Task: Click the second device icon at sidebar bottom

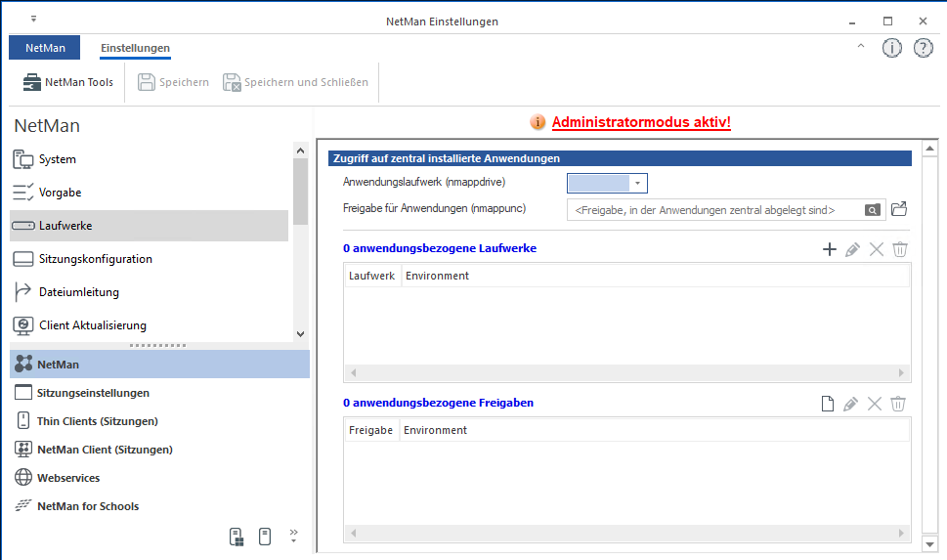Action: [x=265, y=537]
